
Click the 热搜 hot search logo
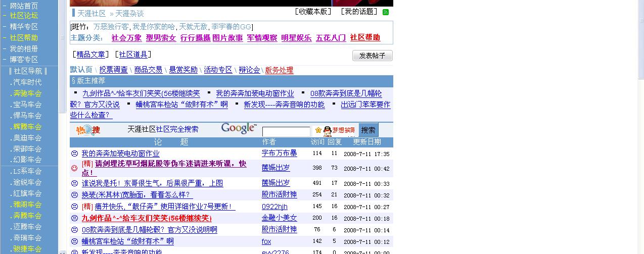click(x=88, y=130)
